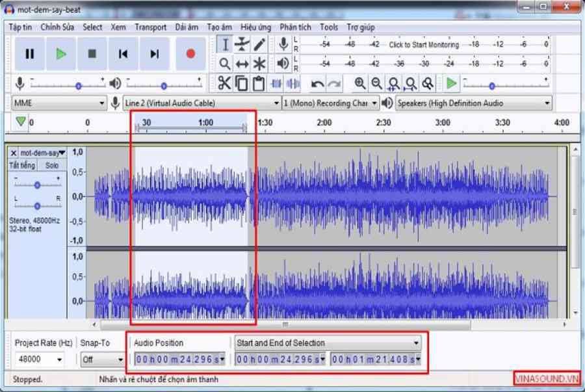Select the Draw pencil tool
585x392 pixels.
(259, 44)
